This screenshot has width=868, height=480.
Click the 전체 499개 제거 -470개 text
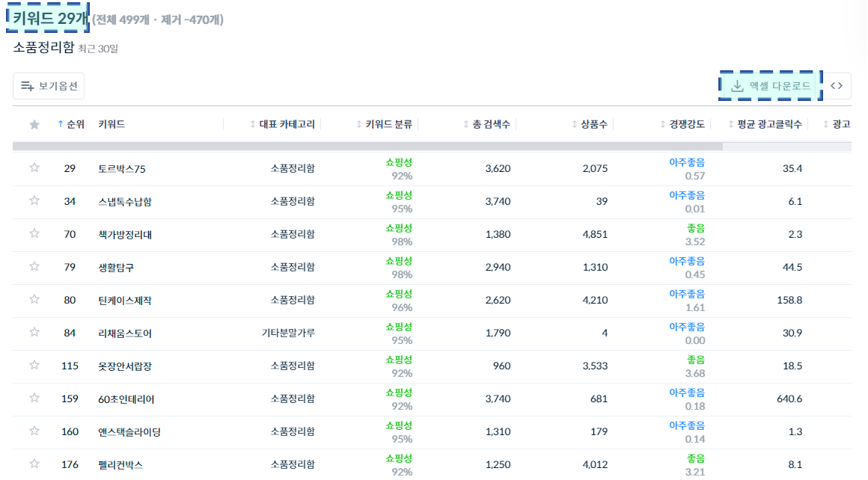158,20
